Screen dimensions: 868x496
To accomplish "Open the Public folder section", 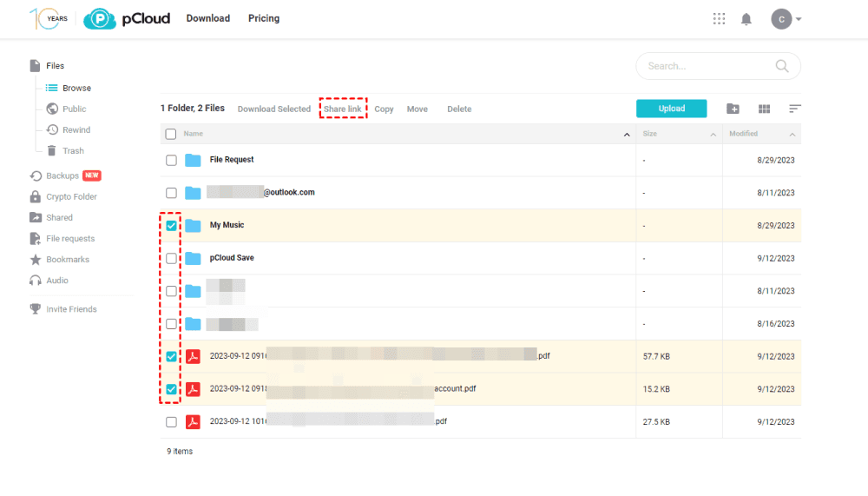I will pyautogui.click(x=67, y=109).
